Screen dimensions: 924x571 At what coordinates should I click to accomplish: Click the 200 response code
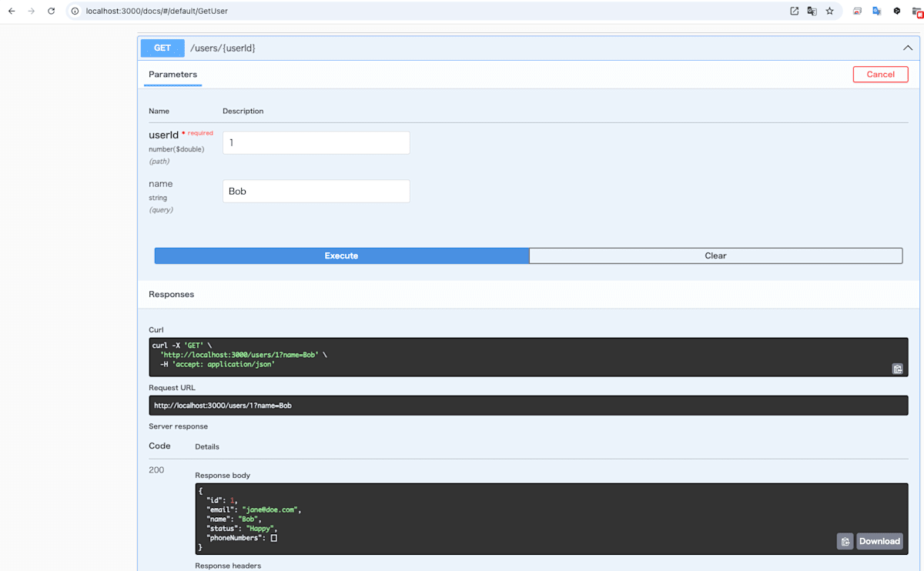tap(156, 470)
